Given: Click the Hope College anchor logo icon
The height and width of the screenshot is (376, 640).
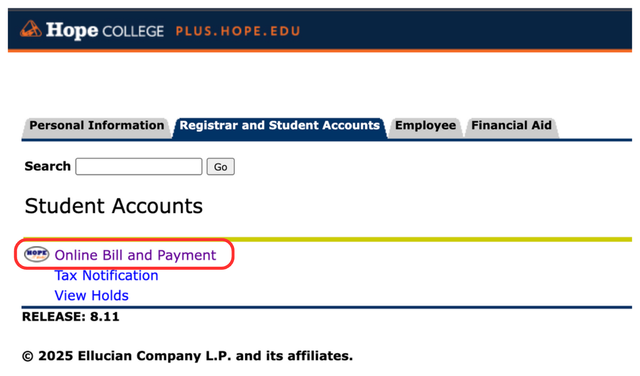Looking at the screenshot, I should [x=31, y=29].
